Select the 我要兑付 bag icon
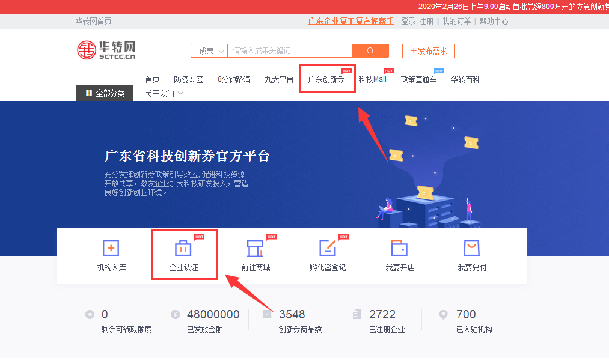The image size is (609, 364). (x=471, y=248)
